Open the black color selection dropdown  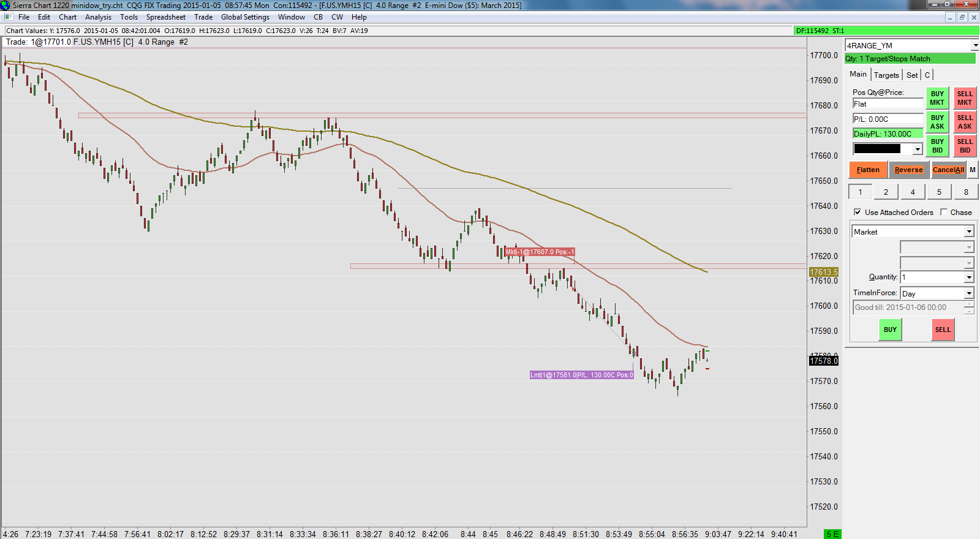pos(917,149)
